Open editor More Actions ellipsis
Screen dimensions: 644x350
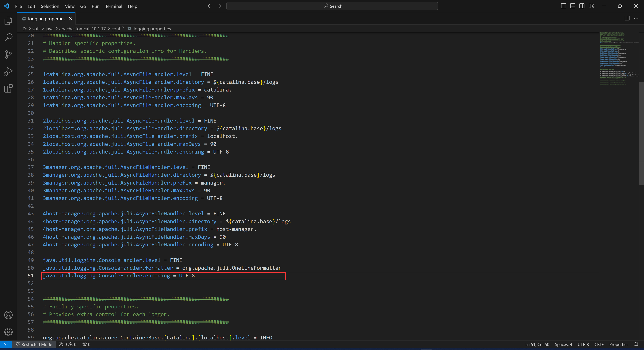point(636,18)
